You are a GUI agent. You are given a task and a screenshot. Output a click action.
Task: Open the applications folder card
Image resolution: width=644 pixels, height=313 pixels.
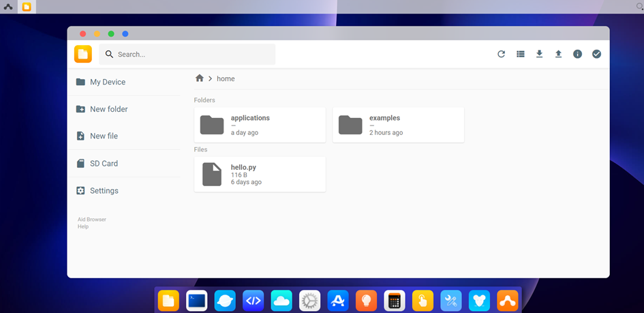[x=260, y=125]
